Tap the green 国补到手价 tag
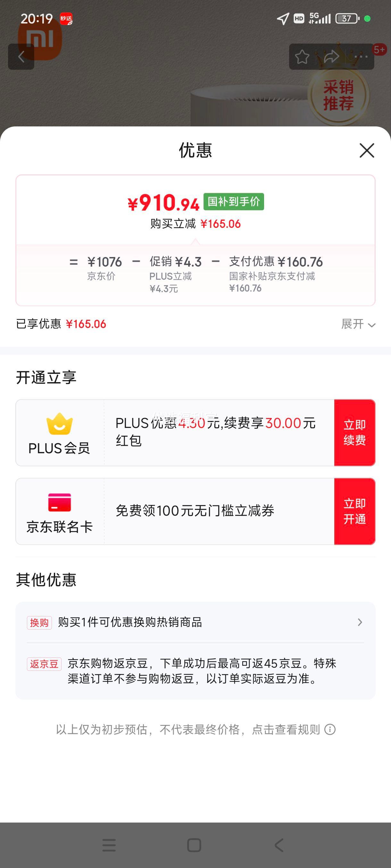The width and height of the screenshot is (391, 868). coord(234,202)
